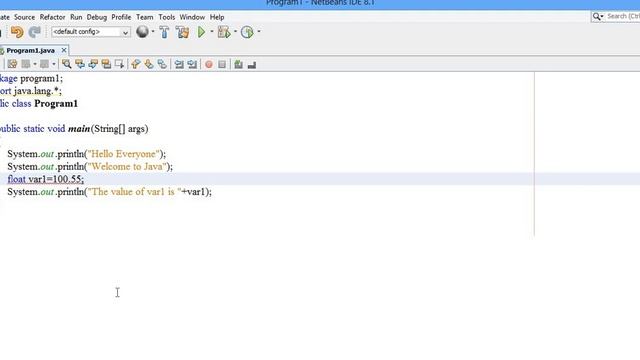Toggle Highlight Search in editor toolbar
The height and width of the screenshot is (360, 640).
pos(106,64)
